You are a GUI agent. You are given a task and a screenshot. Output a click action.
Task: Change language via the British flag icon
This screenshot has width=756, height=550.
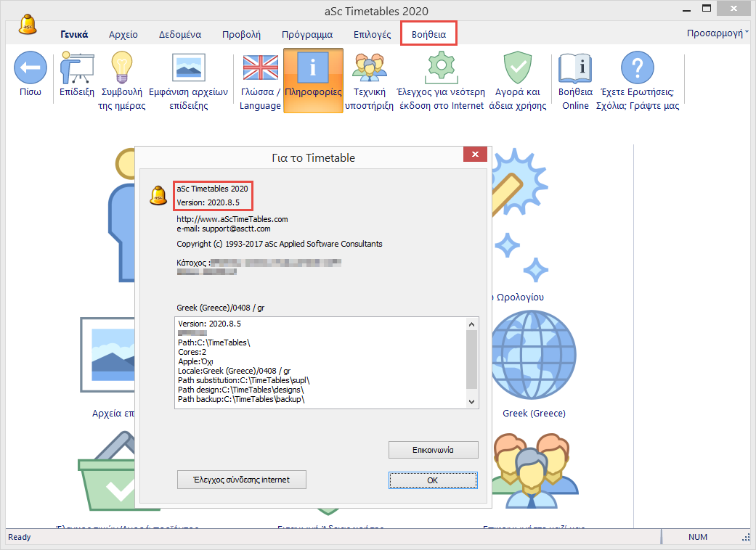260,69
